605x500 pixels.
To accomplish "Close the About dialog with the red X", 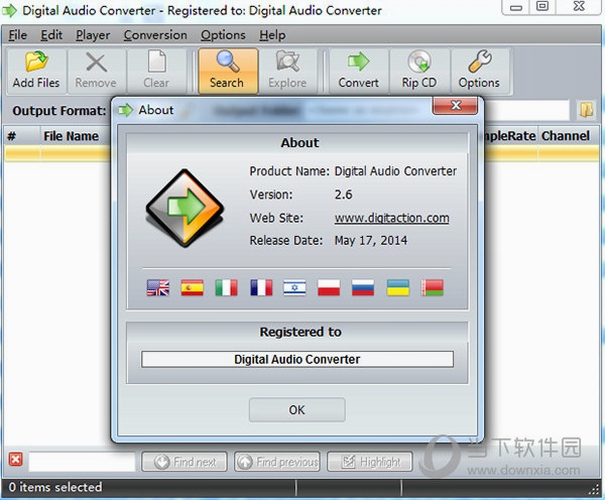I will pos(455,105).
